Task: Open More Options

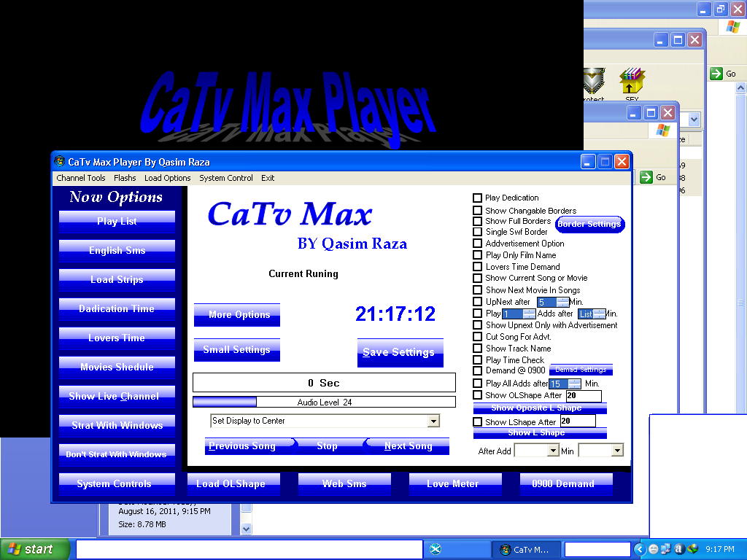Action: pyautogui.click(x=237, y=314)
